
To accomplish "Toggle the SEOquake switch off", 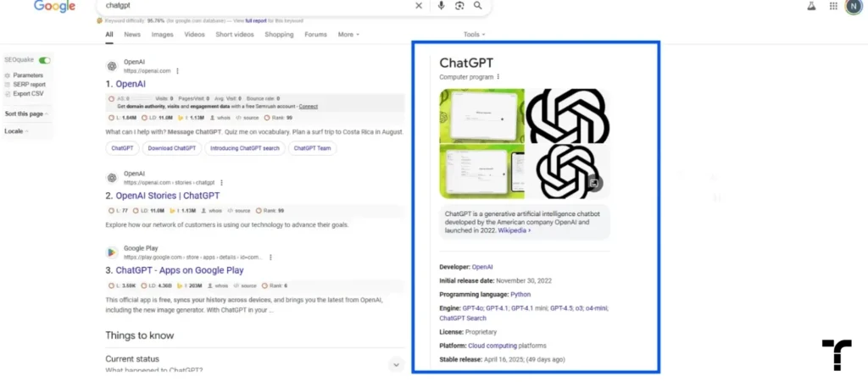I will pyautogui.click(x=44, y=59).
